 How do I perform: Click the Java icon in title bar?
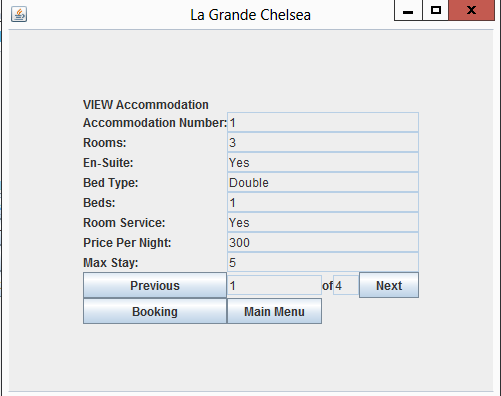[19, 15]
